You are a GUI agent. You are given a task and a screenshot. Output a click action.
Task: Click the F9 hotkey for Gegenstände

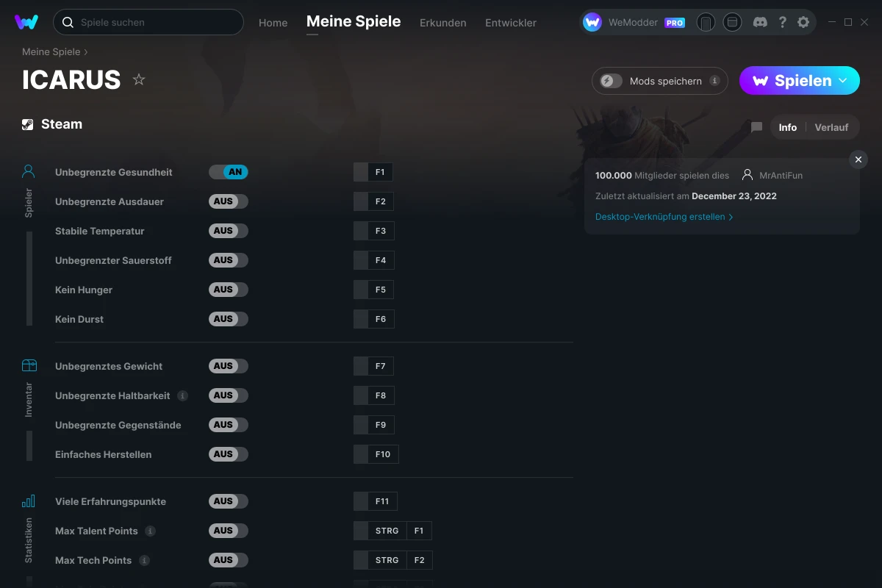pyautogui.click(x=374, y=425)
